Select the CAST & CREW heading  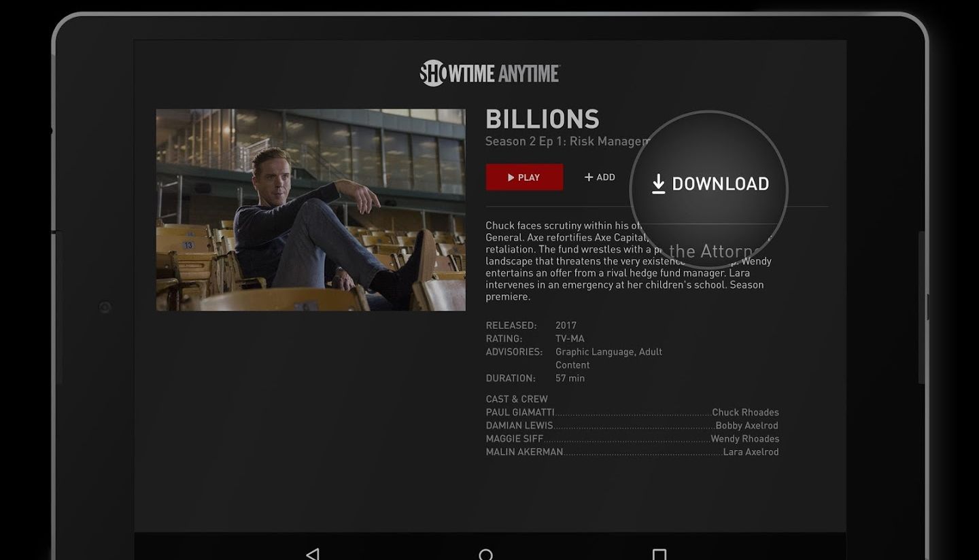pyautogui.click(x=517, y=399)
